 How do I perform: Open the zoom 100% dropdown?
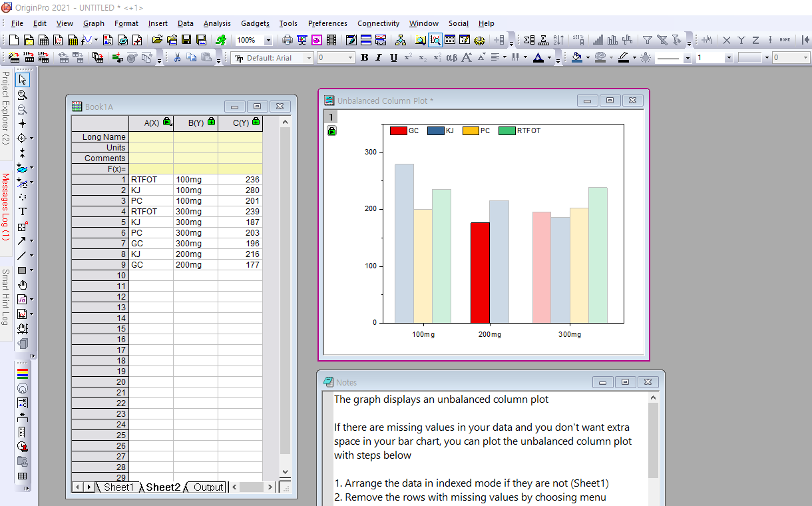[x=268, y=40]
